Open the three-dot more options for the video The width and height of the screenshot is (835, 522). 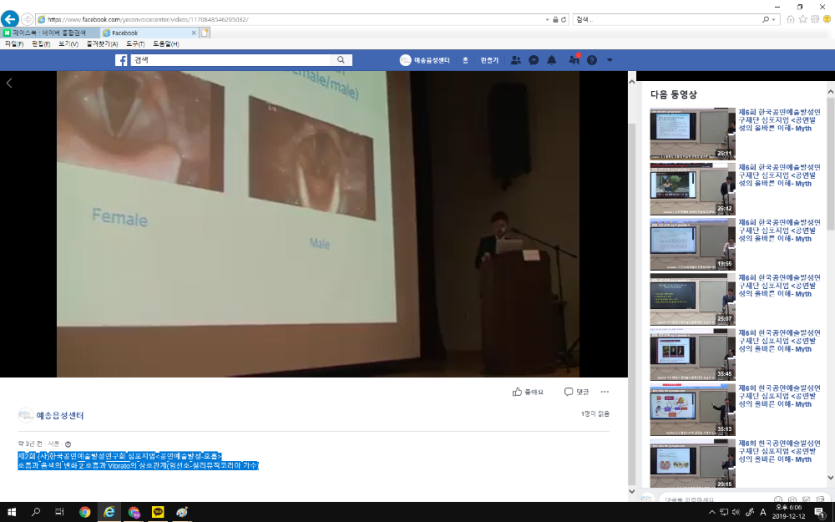(x=604, y=392)
